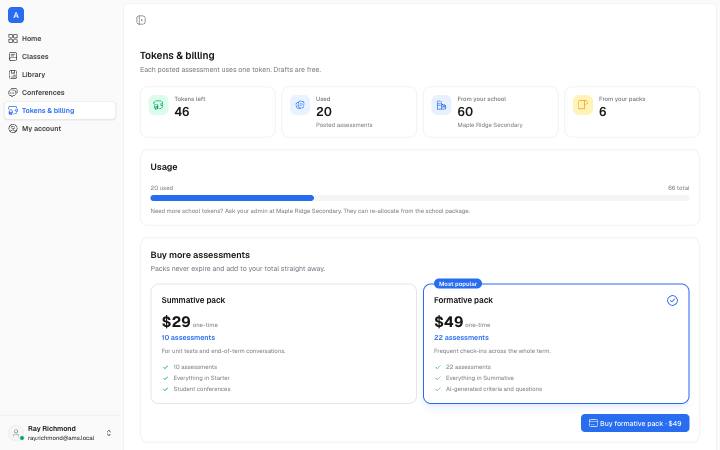The height and width of the screenshot is (450, 720).
Task: Click the Maple Ridge Secondary caption
Action: (x=490, y=125)
